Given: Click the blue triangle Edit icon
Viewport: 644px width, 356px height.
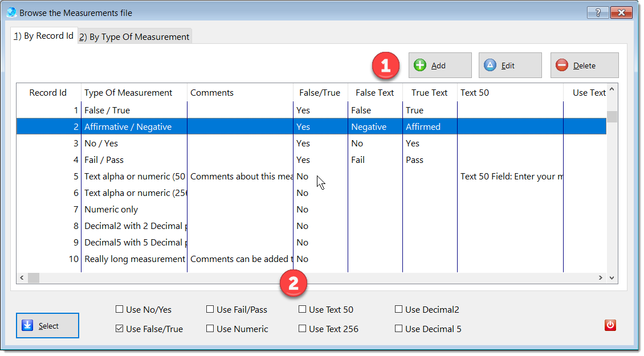Looking at the screenshot, I should pyautogui.click(x=490, y=66).
